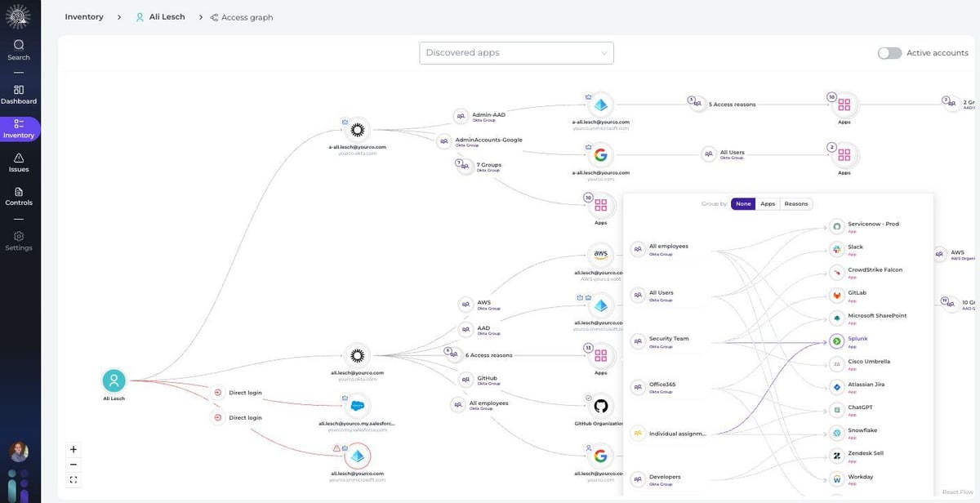Open the Issues section
980x503 pixels.
point(19,162)
